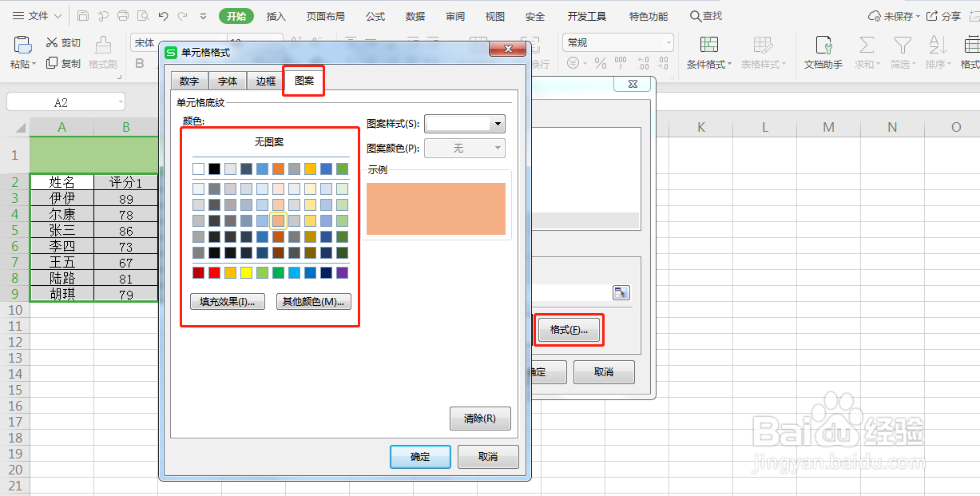Image resolution: width=980 pixels, height=496 pixels.
Task: Click the Cut (剪切) scissors icon
Action: pos(54,42)
